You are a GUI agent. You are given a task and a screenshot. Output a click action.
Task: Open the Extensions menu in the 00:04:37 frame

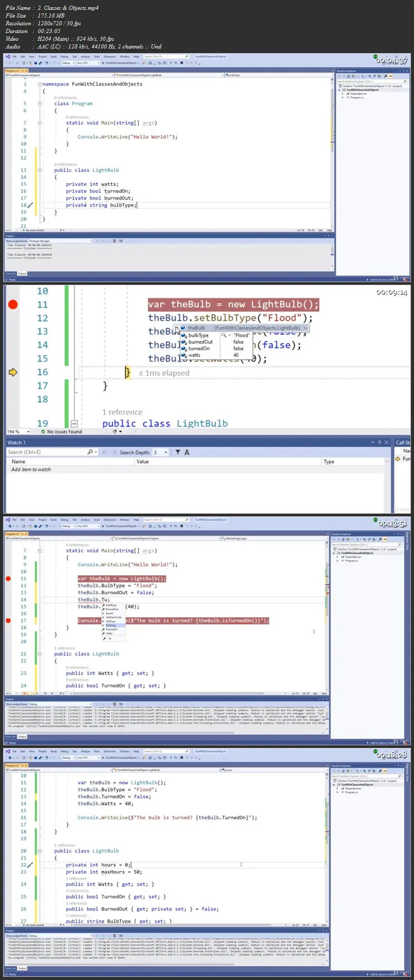click(109, 57)
